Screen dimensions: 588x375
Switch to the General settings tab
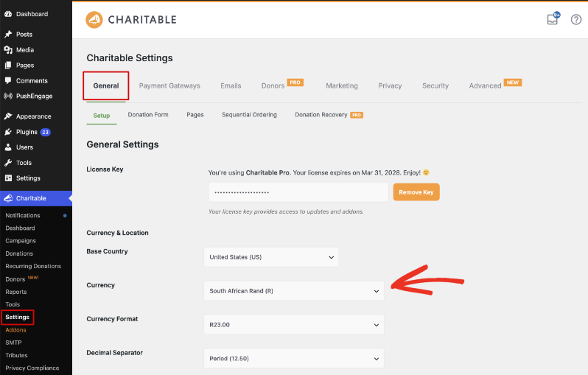click(106, 86)
